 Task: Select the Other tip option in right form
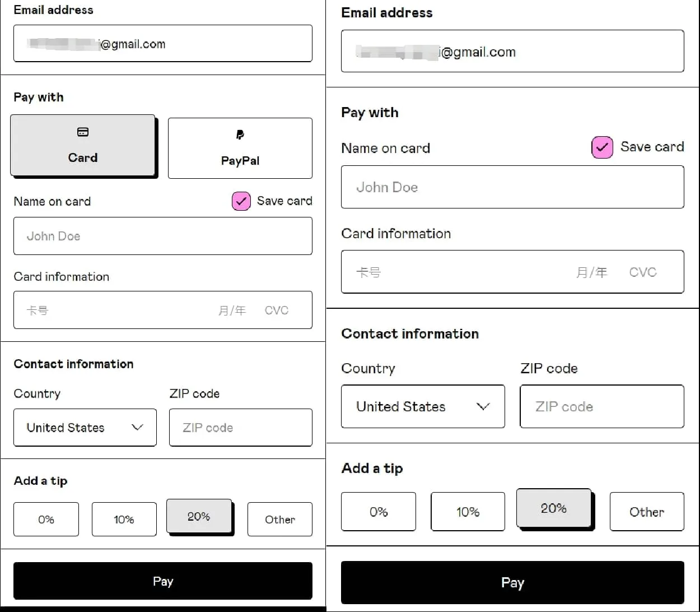[x=646, y=512]
